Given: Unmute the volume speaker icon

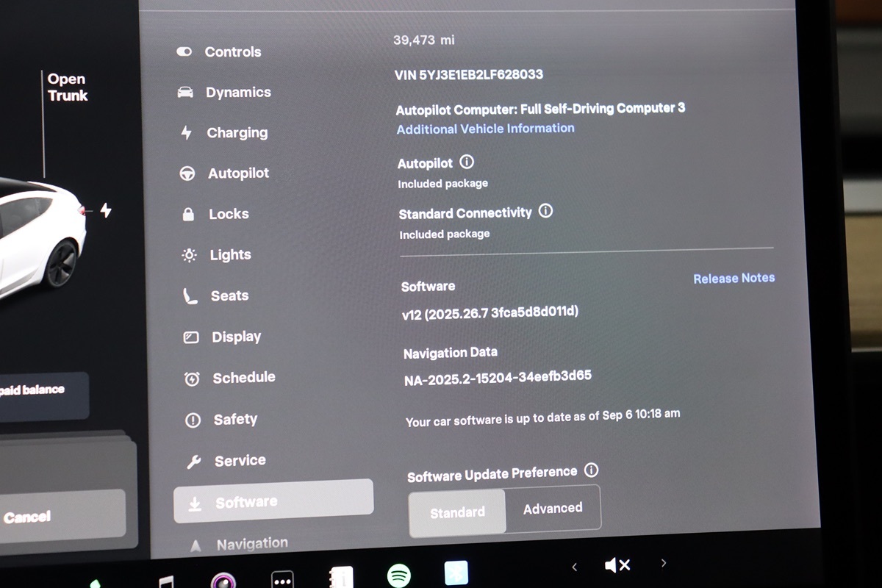Looking at the screenshot, I should click(617, 564).
